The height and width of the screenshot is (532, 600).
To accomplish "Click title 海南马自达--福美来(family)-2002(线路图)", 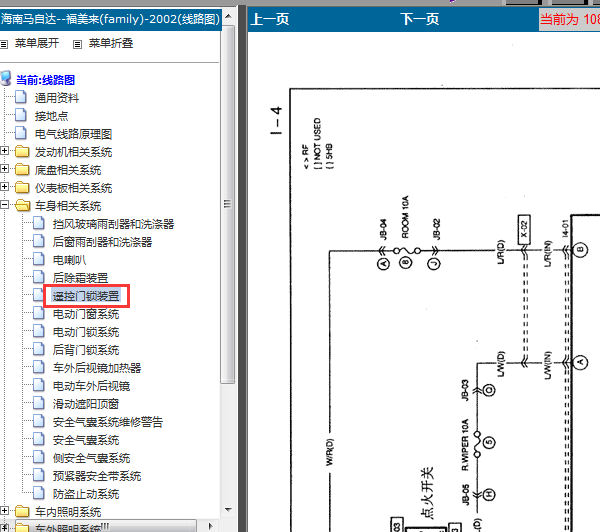I will pos(110,19).
